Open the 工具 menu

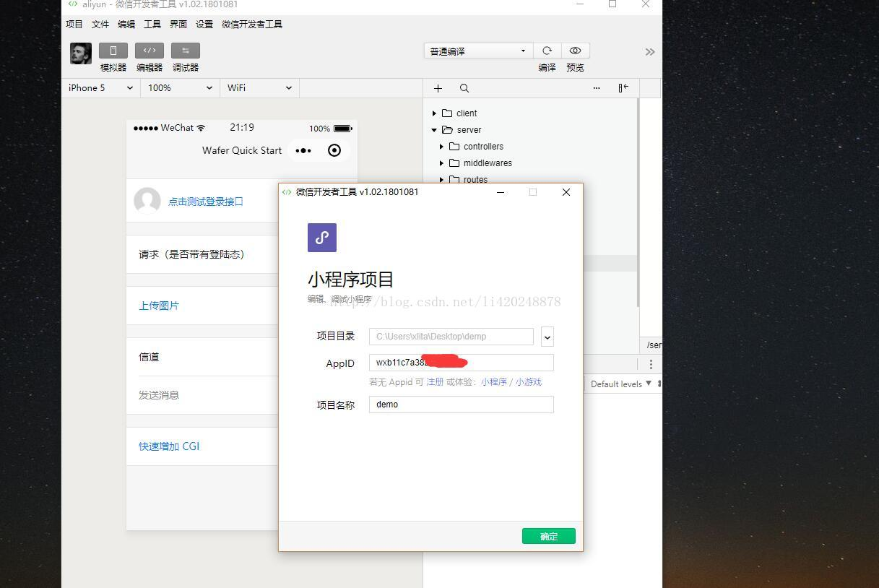coord(152,25)
